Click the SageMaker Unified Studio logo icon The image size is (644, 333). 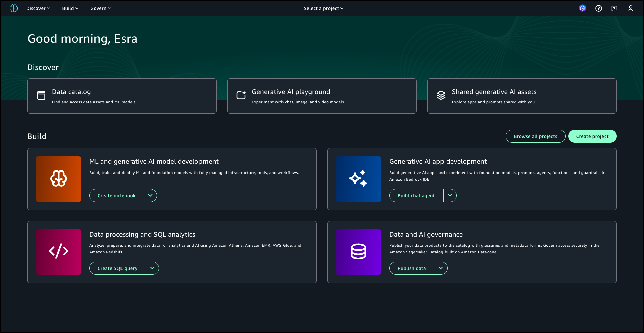coord(14,8)
